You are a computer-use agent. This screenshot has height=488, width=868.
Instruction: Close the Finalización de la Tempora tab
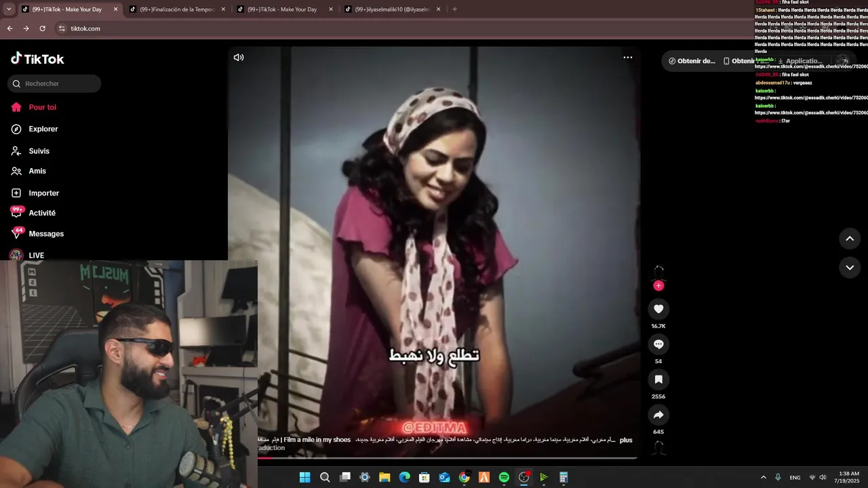click(x=223, y=9)
